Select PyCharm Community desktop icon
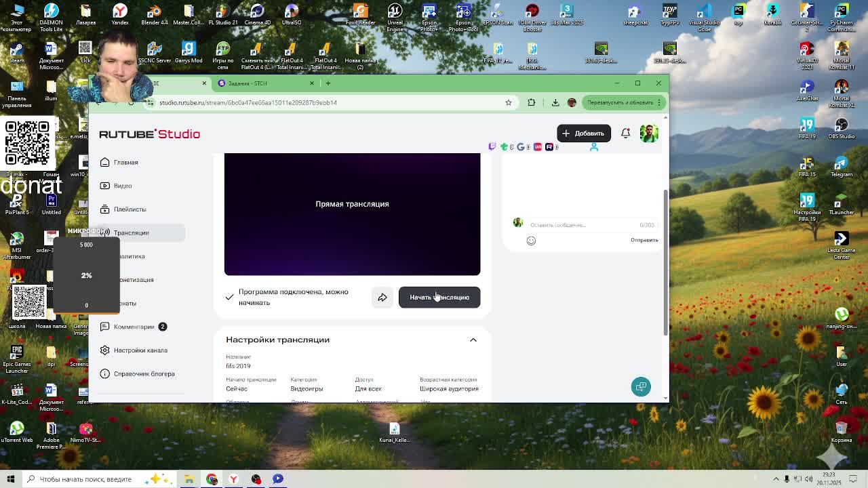Viewport: 868px width, 488px height. click(x=842, y=16)
